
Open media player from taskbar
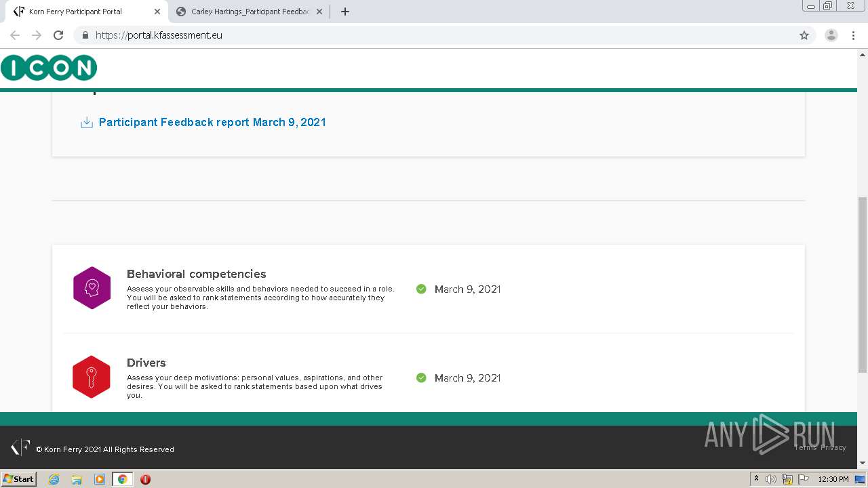(100, 479)
